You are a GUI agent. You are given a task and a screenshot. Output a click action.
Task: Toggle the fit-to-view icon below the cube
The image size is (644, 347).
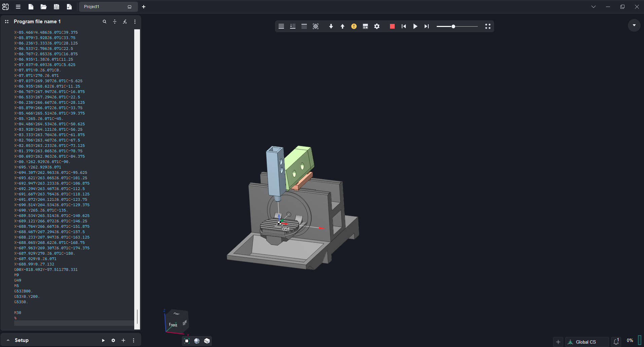pos(187,341)
